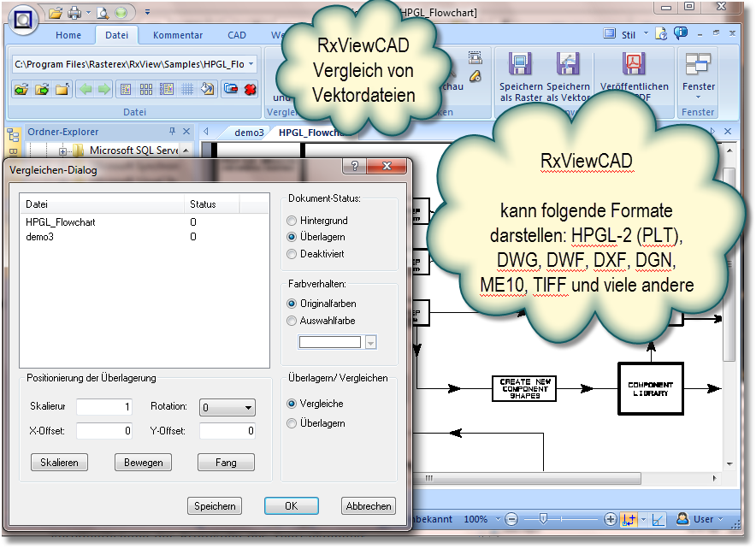Click the angle measure icon in status bar
756x549 pixels.
click(x=659, y=519)
